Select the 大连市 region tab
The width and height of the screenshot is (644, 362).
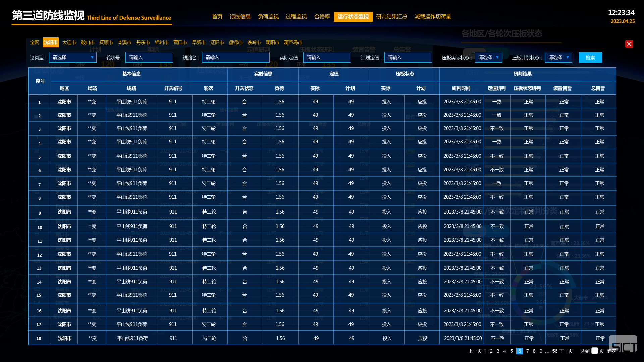[69, 42]
